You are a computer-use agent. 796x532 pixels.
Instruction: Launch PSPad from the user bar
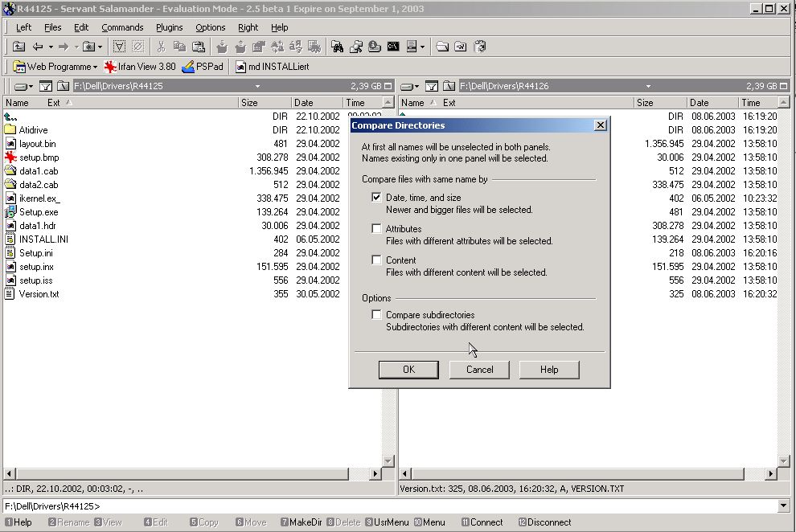tap(203, 67)
